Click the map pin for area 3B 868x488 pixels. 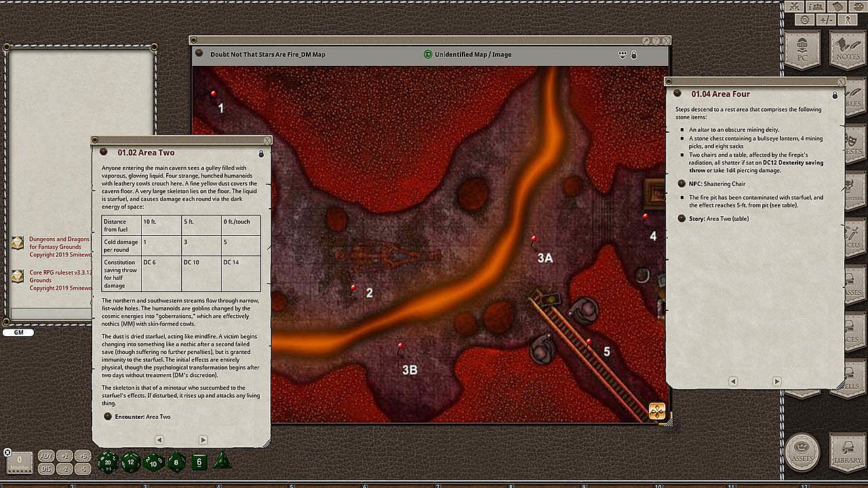click(400, 346)
